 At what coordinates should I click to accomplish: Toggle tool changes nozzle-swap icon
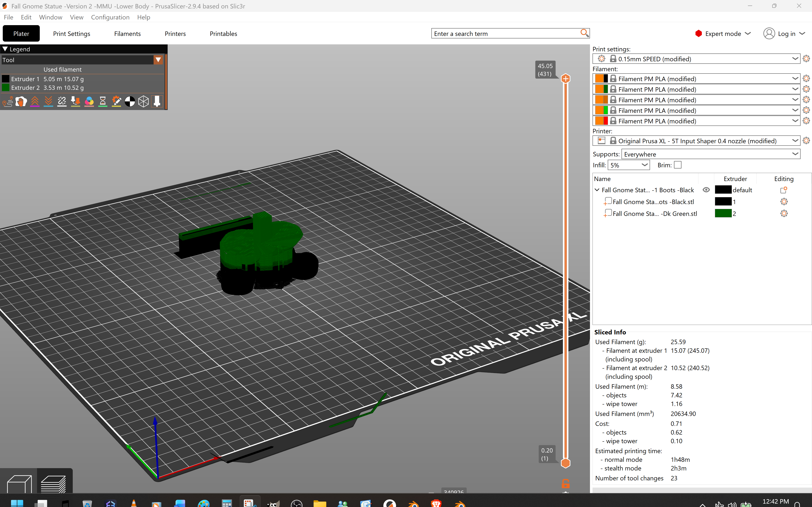75,101
